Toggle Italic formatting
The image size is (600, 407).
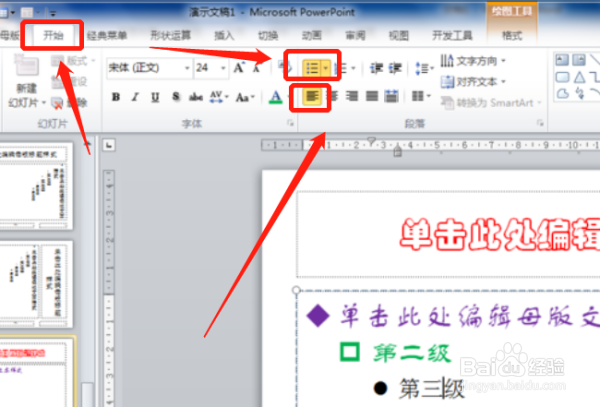[x=135, y=97]
